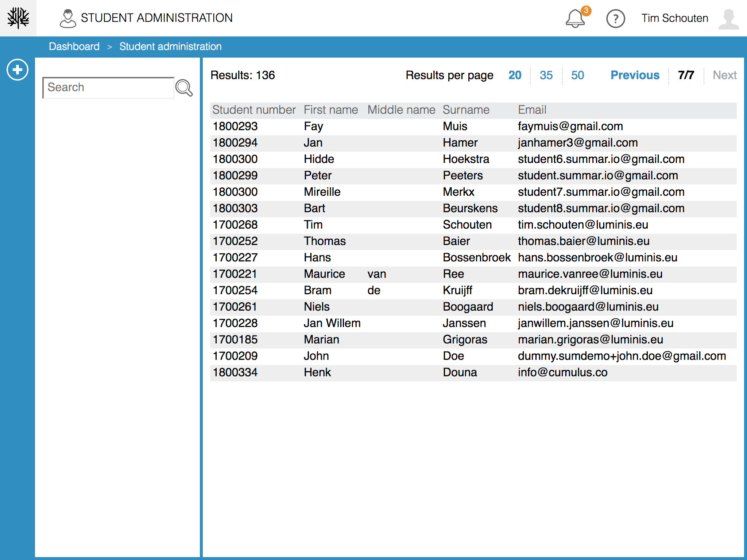Click the tree logo icon
Image resolution: width=747 pixels, height=560 pixels.
point(18,18)
